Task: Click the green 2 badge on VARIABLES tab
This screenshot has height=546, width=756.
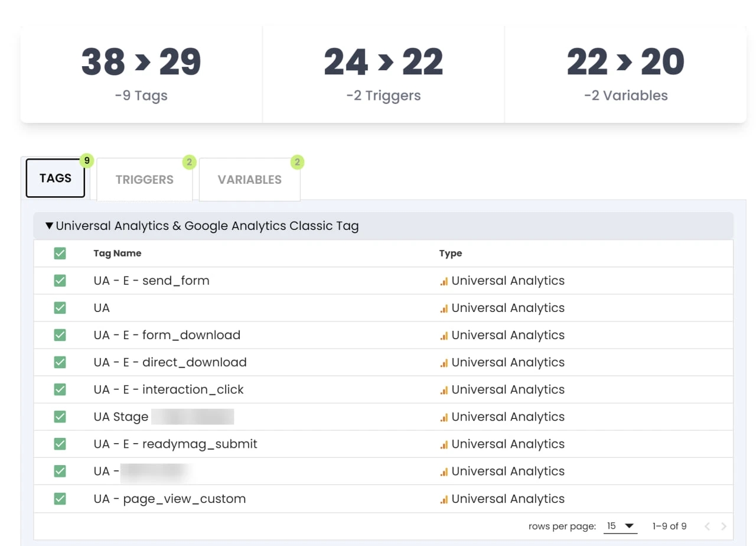Action: [297, 162]
